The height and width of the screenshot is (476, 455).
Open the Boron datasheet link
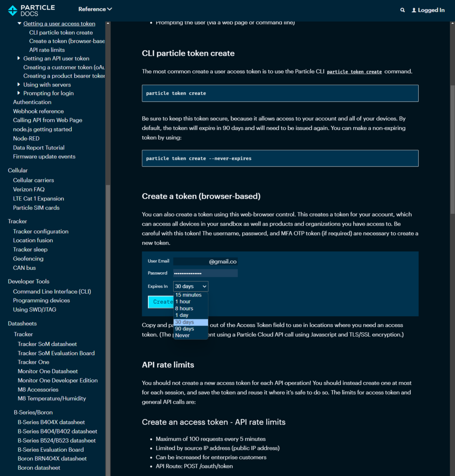point(39,467)
